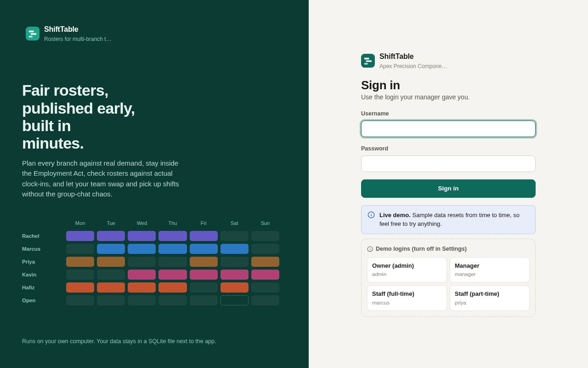
Task: Click 'Rosters for multi-branch t…' tagline
Action: pos(78,39)
